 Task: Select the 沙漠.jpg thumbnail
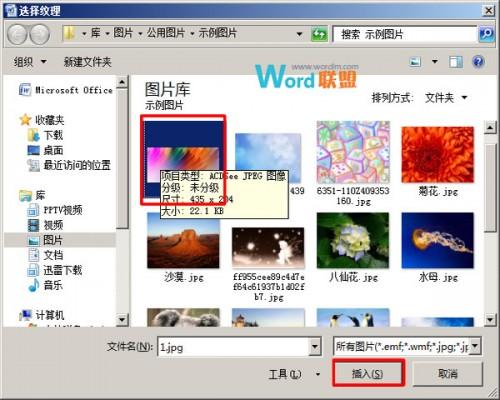tap(183, 240)
